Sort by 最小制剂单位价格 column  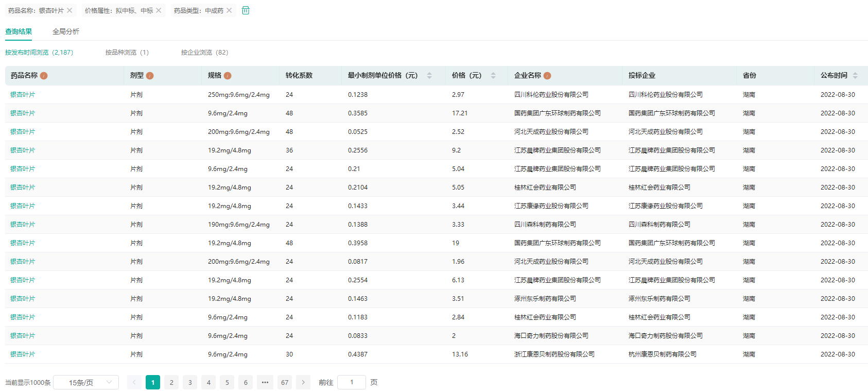429,76
